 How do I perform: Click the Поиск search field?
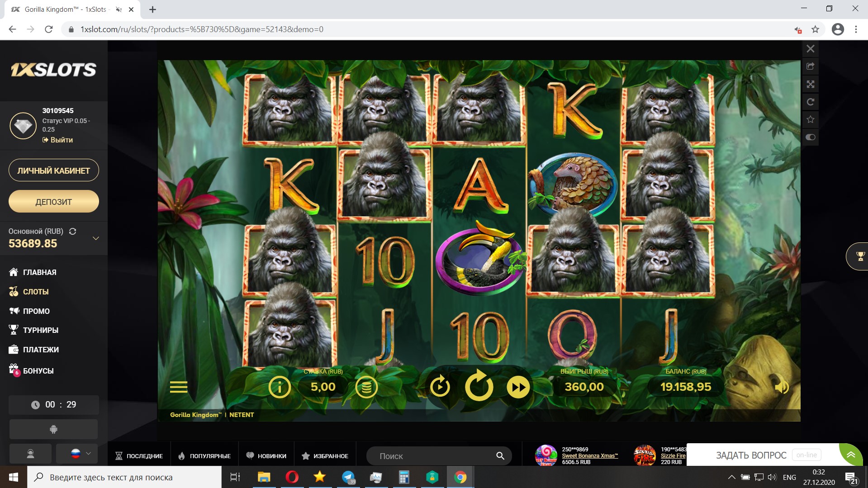[434, 456]
